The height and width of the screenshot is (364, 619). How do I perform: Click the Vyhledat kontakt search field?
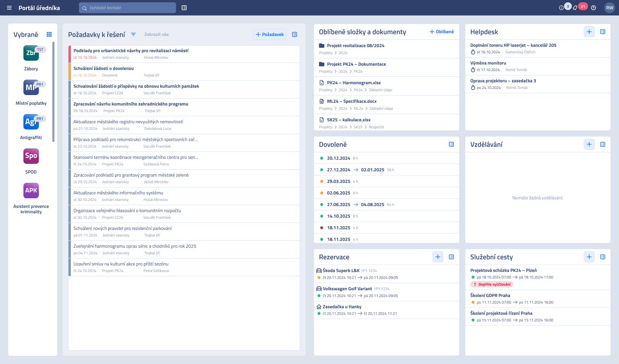pyautogui.click(x=127, y=8)
